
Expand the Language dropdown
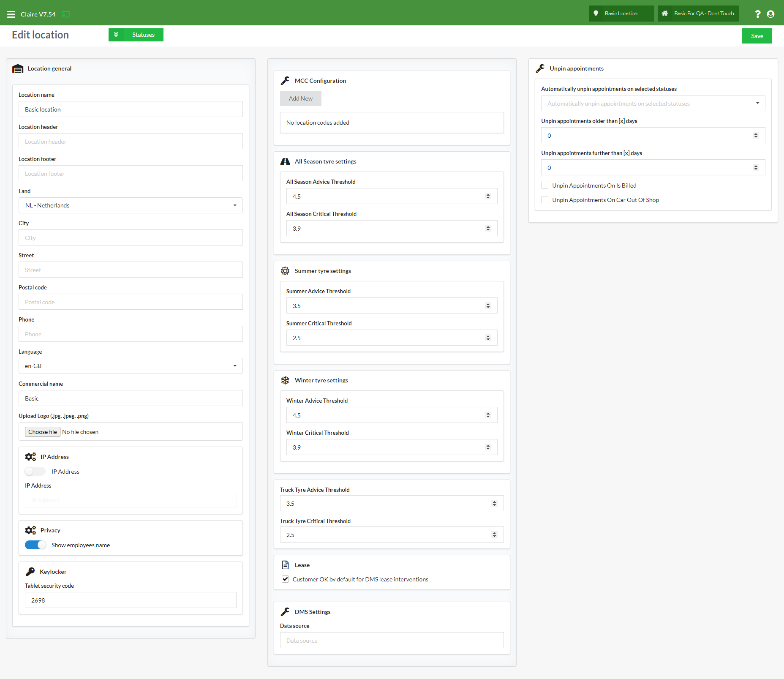pos(131,366)
